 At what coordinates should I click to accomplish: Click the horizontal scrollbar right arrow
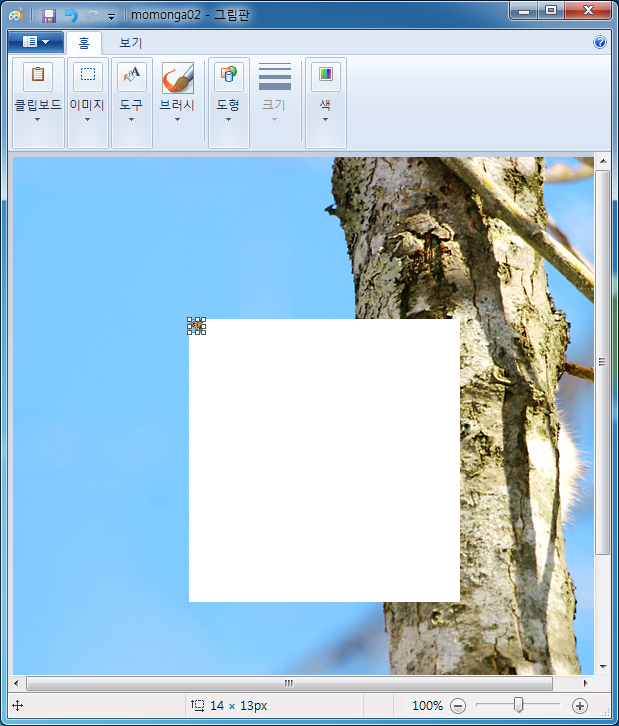coord(586,683)
